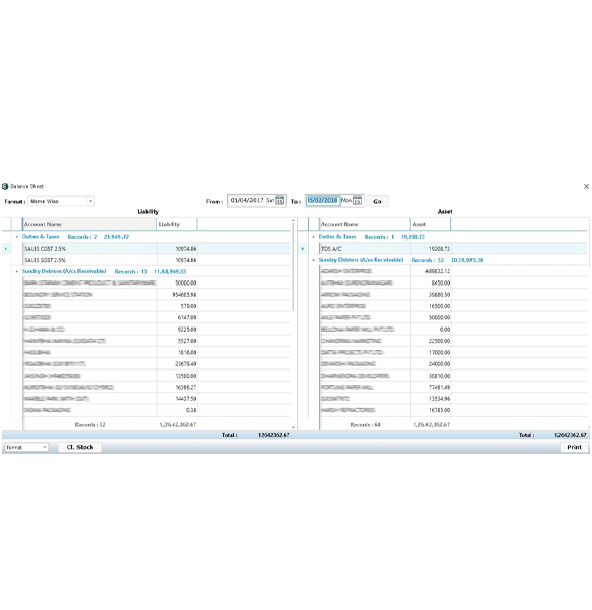
Task: Collapse the Duties & Taxes liability group
Action: click(x=17, y=237)
